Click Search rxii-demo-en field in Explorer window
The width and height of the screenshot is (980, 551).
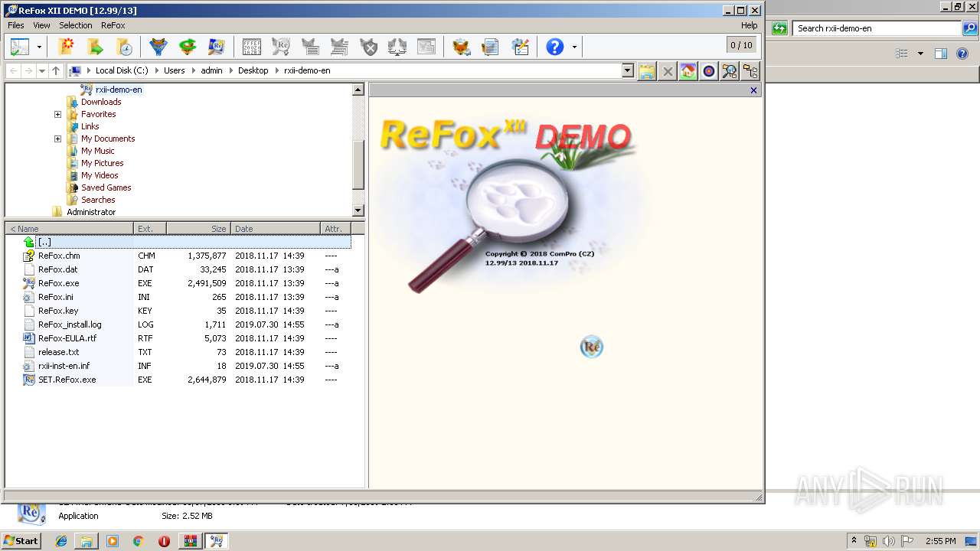point(877,28)
